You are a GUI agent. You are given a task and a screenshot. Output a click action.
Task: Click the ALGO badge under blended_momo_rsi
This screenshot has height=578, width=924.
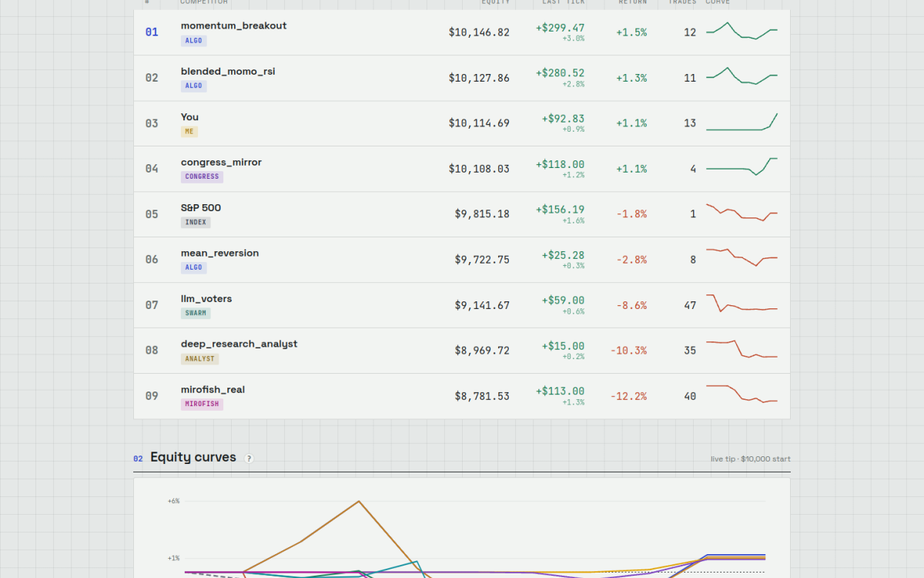coord(194,86)
